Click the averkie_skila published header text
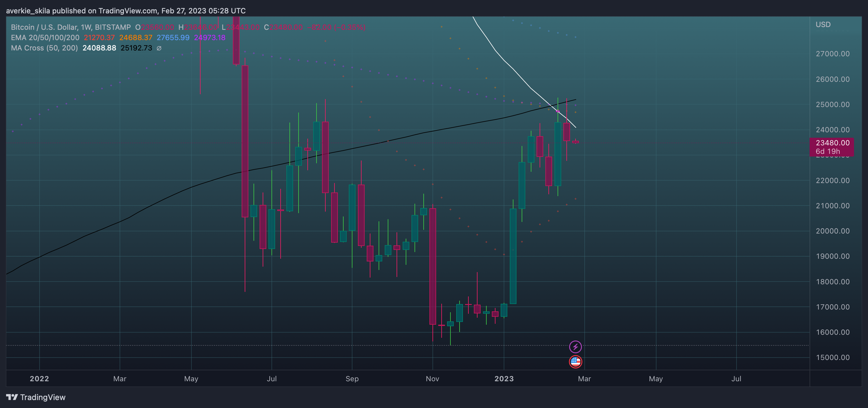Screen dimensions: 868x408 click(x=126, y=11)
